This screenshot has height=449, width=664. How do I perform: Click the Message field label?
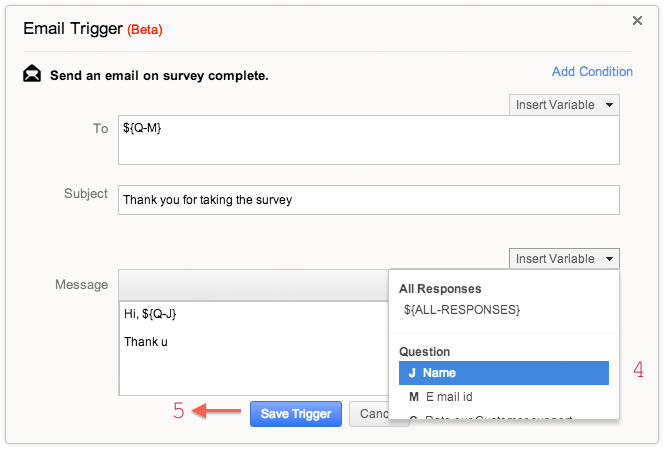tap(81, 285)
